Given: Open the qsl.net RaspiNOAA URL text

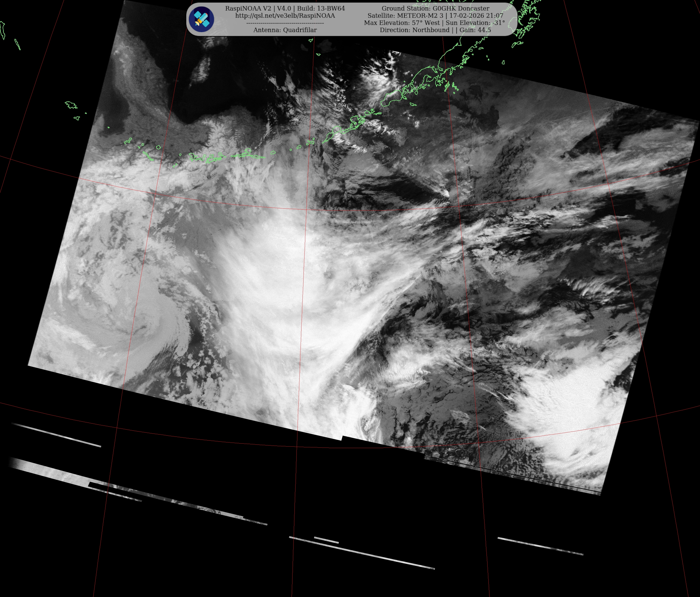Looking at the screenshot, I should [285, 16].
